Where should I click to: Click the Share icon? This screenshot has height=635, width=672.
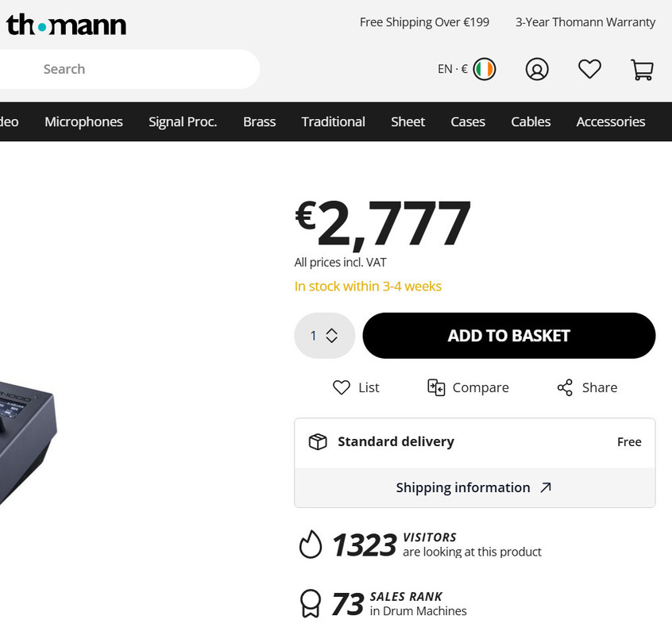[565, 387]
